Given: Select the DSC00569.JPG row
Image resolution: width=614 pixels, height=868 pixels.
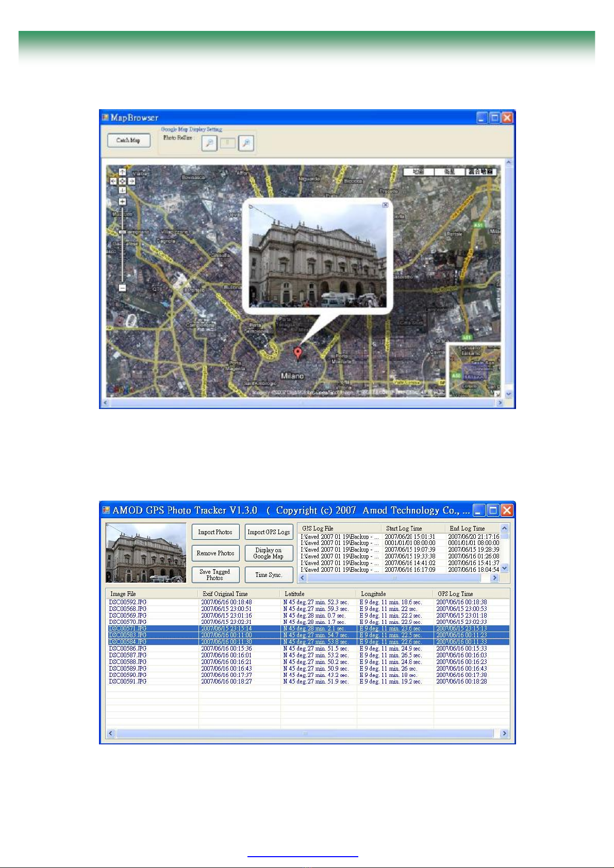Looking at the screenshot, I should (x=308, y=616).
